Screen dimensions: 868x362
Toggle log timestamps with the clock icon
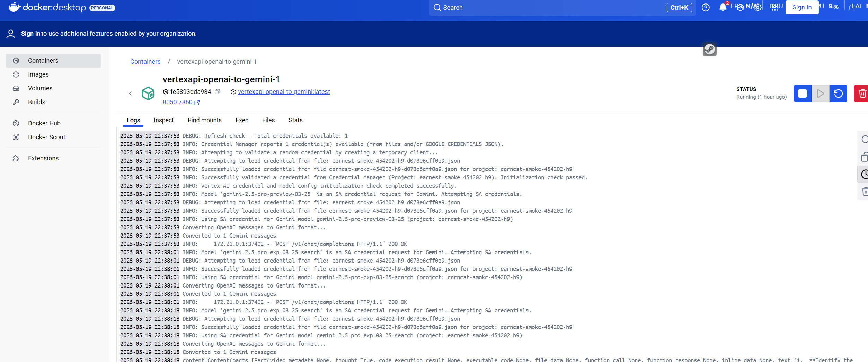pyautogui.click(x=864, y=174)
